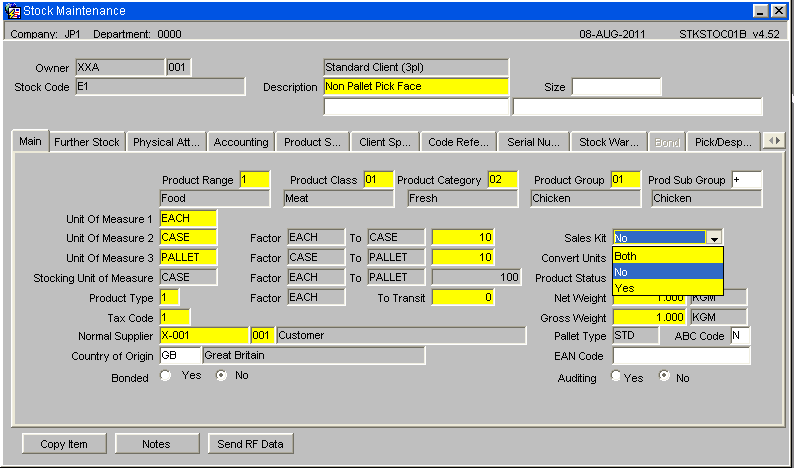
Task: Click the EACH to CASE factor value
Action: coord(463,238)
